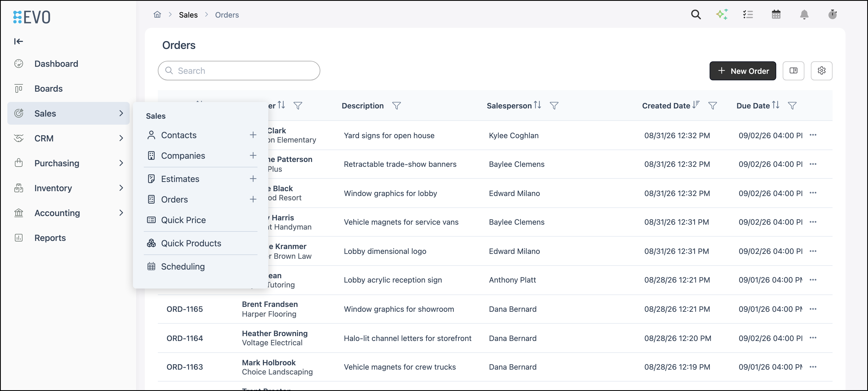Screen dimensions: 868x391
Task: Open notifications bell
Action: (x=804, y=15)
